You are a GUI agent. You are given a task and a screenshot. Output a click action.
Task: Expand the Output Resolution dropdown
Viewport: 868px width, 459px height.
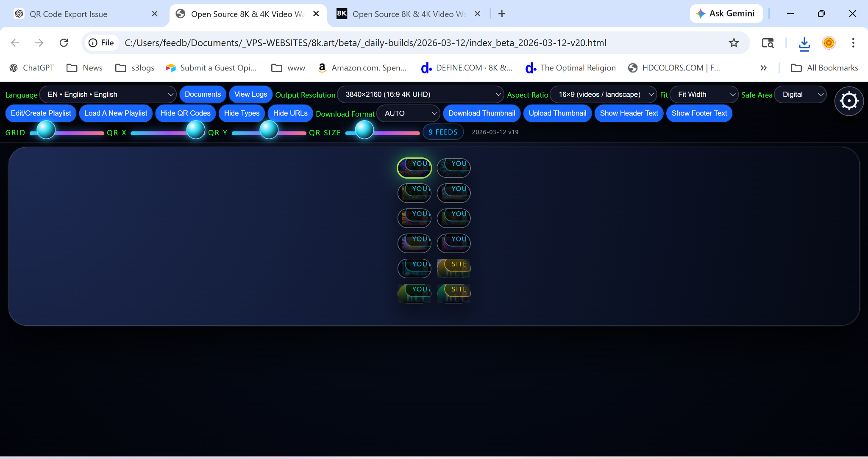(x=420, y=94)
